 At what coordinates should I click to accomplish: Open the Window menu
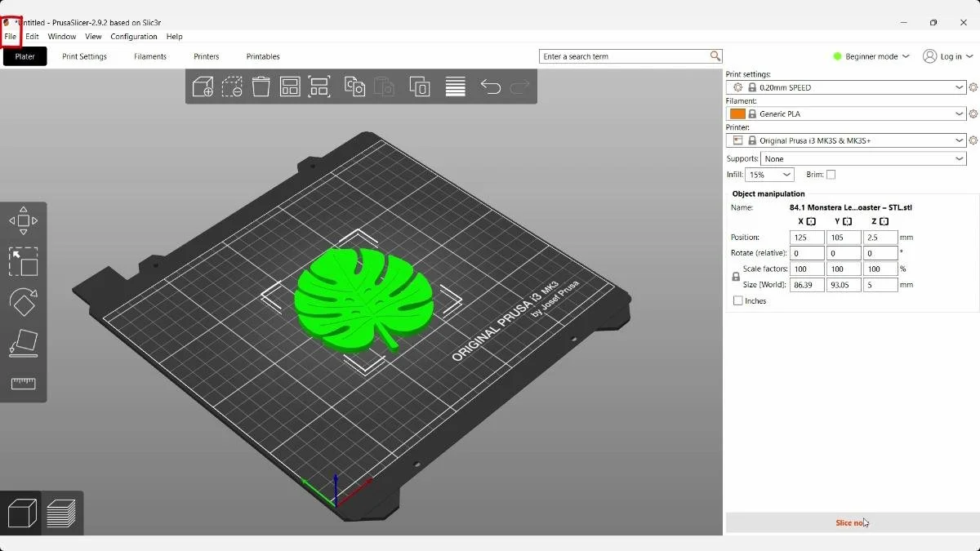pyautogui.click(x=62, y=37)
